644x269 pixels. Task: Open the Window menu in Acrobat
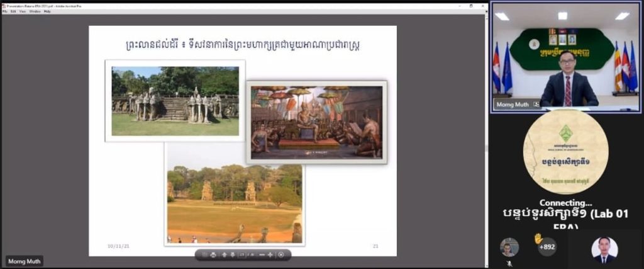tap(35, 11)
